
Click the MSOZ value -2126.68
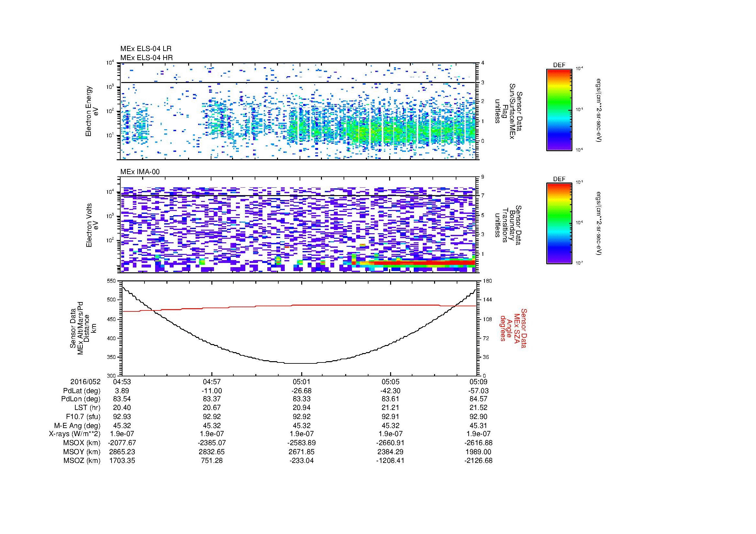(478, 461)
